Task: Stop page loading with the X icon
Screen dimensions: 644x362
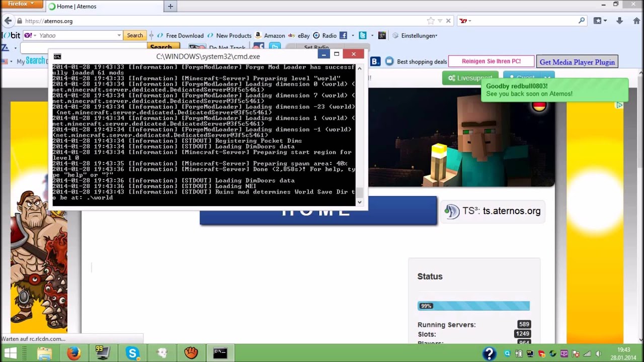Action: point(448,21)
